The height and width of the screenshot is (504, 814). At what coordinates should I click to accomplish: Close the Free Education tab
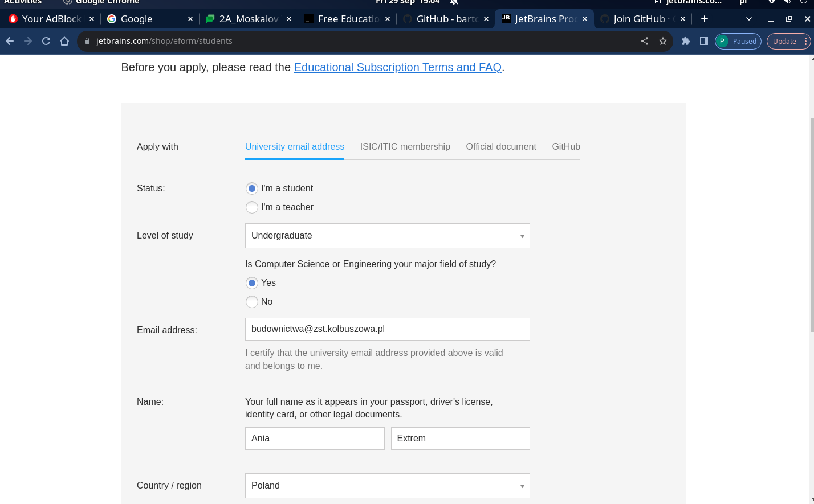388,19
